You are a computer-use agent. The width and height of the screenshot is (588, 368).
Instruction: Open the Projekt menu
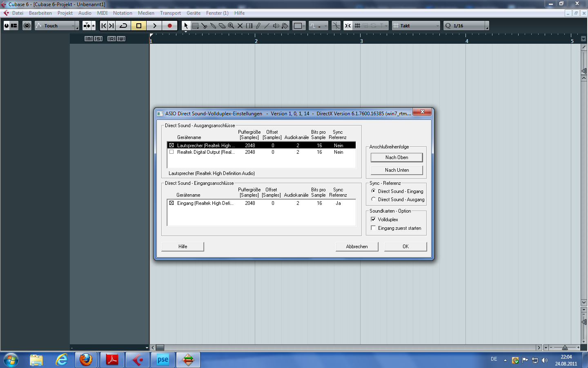(x=65, y=13)
